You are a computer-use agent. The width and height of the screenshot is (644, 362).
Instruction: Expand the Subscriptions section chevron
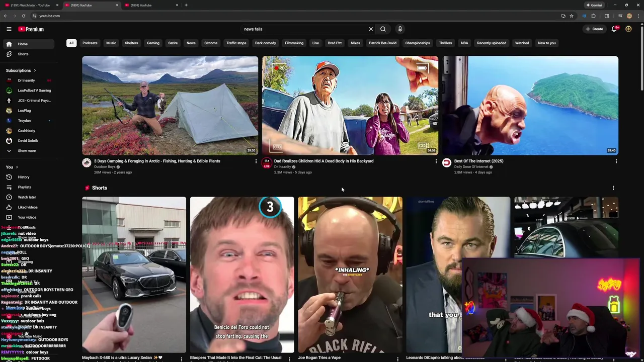pos(35,70)
